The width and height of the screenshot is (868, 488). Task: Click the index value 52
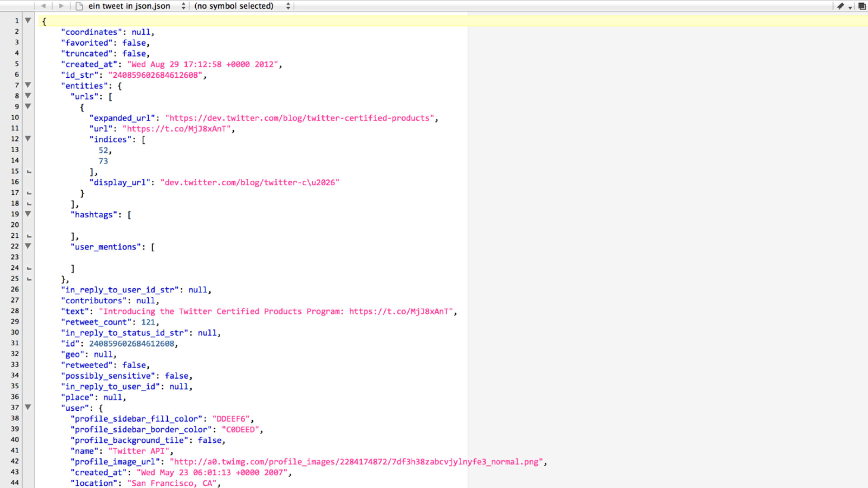(x=103, y=150)
